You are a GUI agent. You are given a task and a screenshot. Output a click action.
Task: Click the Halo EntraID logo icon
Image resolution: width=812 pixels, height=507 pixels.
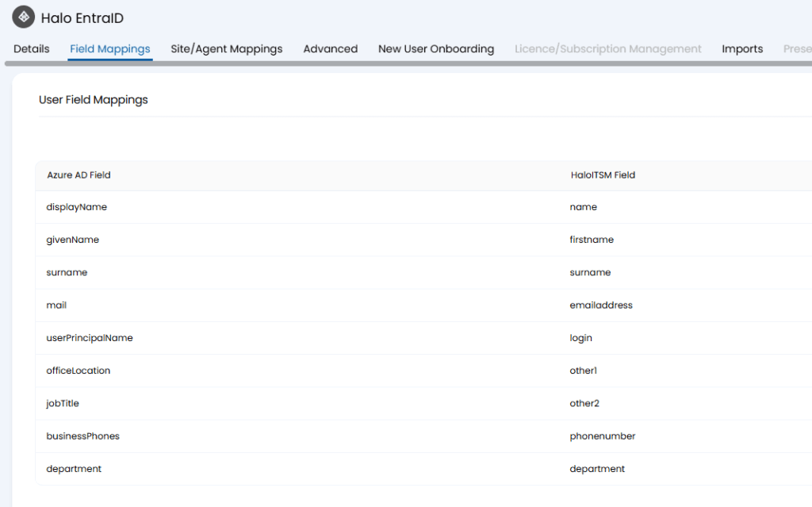tap(24, 17)
